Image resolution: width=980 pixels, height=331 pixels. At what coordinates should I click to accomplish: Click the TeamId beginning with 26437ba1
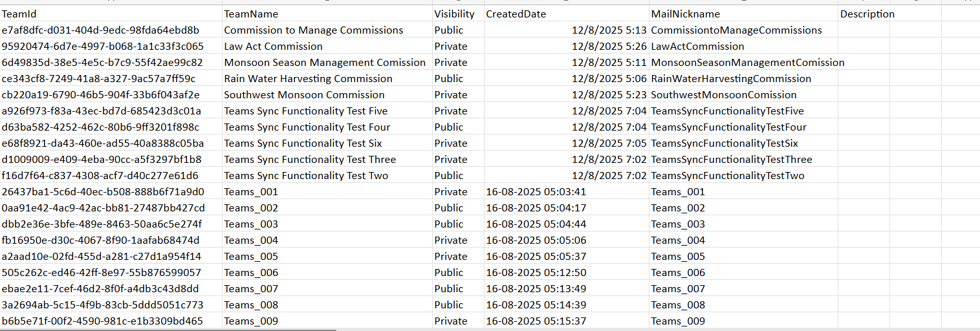(103, 191)
